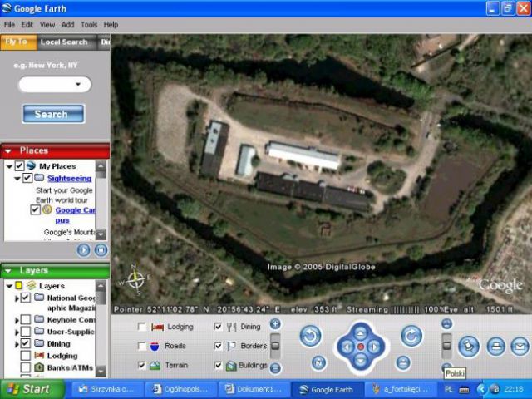Disable the Terrain checkbox
The width and height of the screenshot is (532, 399).
point(142,365)
